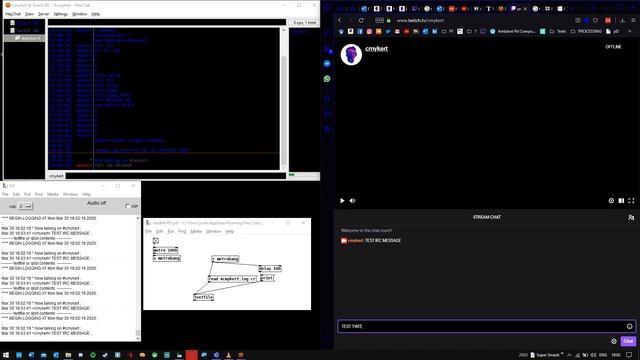Click the cmykert channel avatar
Screen dimensions: 640x360
click(351, 54)
